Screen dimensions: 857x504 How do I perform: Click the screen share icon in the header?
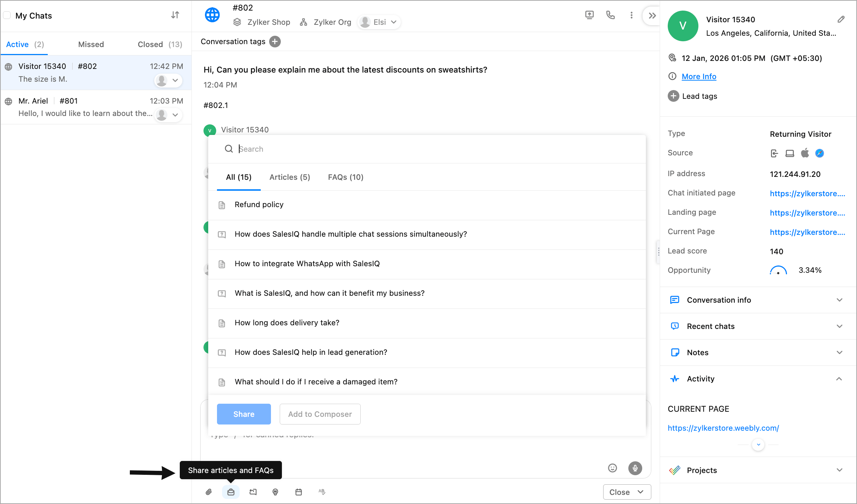tap(589, 15)
